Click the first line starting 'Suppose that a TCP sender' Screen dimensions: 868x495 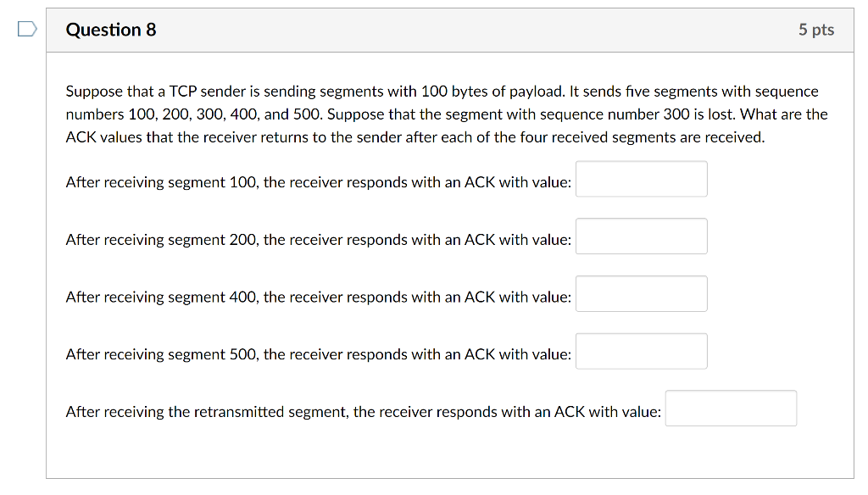tap(442, 92)
